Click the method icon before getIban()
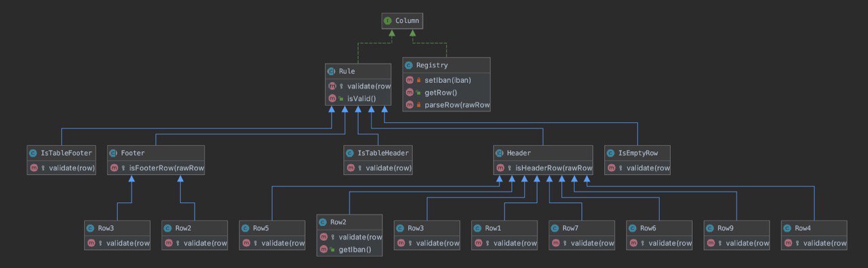This screenshot has height=268, width=868. pos(323,250)
